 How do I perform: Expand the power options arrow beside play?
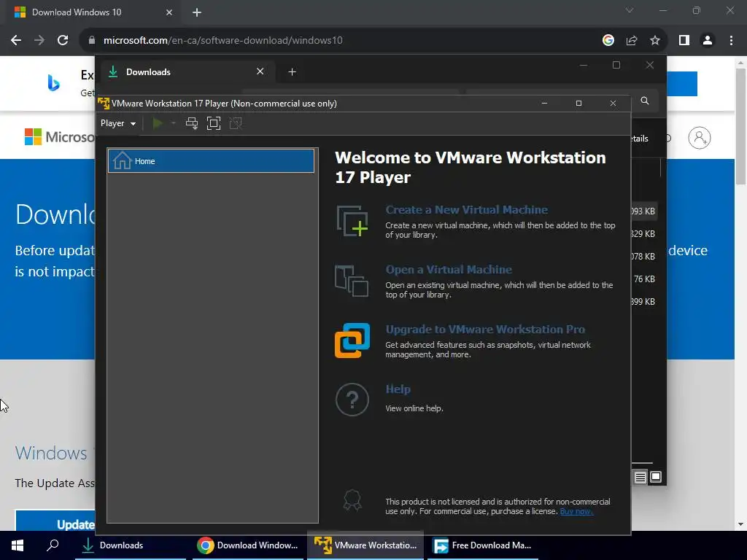[174, 123]
